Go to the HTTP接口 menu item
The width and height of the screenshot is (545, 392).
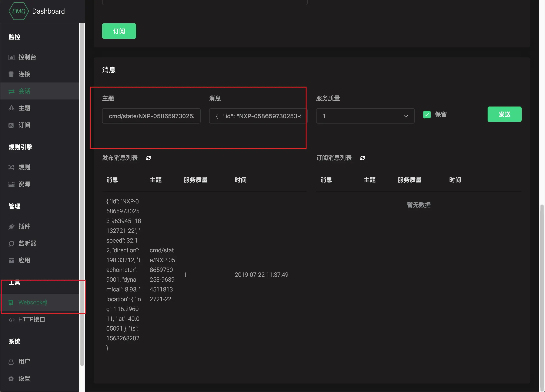32,320
